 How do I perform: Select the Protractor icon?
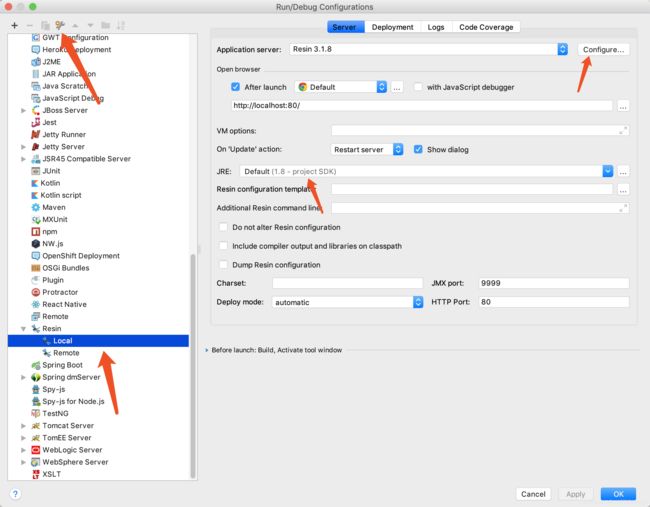point(36,292)
